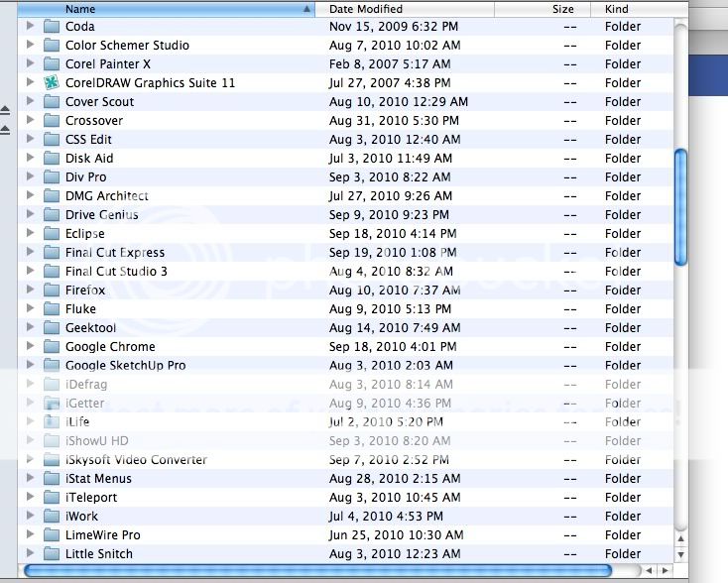
Task: Sort by the Name column header
Action: [167, 9]
